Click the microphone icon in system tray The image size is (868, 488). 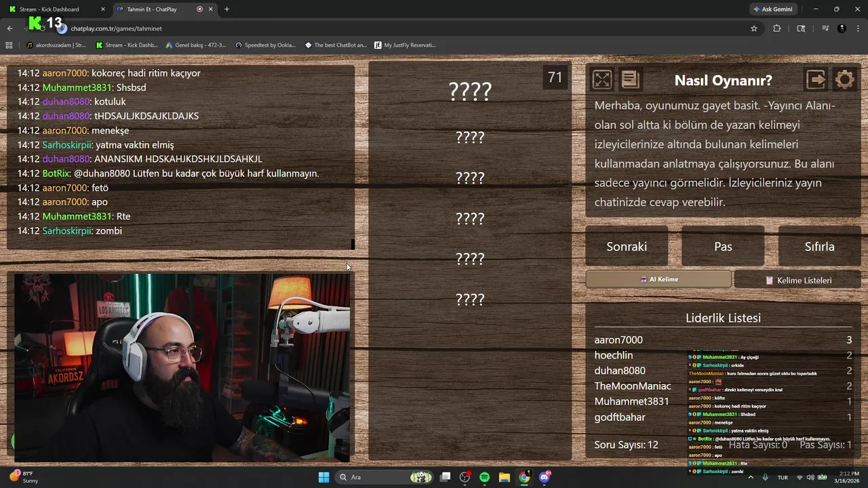765,477
